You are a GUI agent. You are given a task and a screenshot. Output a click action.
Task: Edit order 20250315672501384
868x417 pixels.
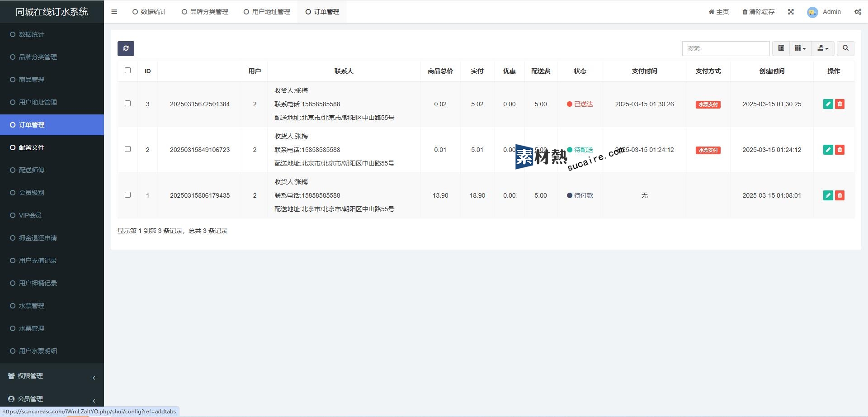(828, 104)
